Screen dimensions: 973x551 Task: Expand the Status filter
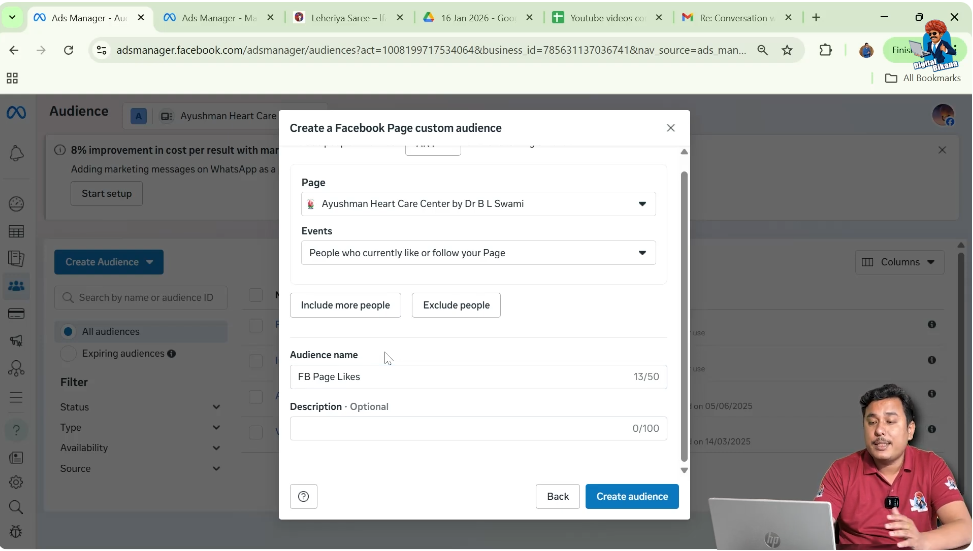[140, 407]
